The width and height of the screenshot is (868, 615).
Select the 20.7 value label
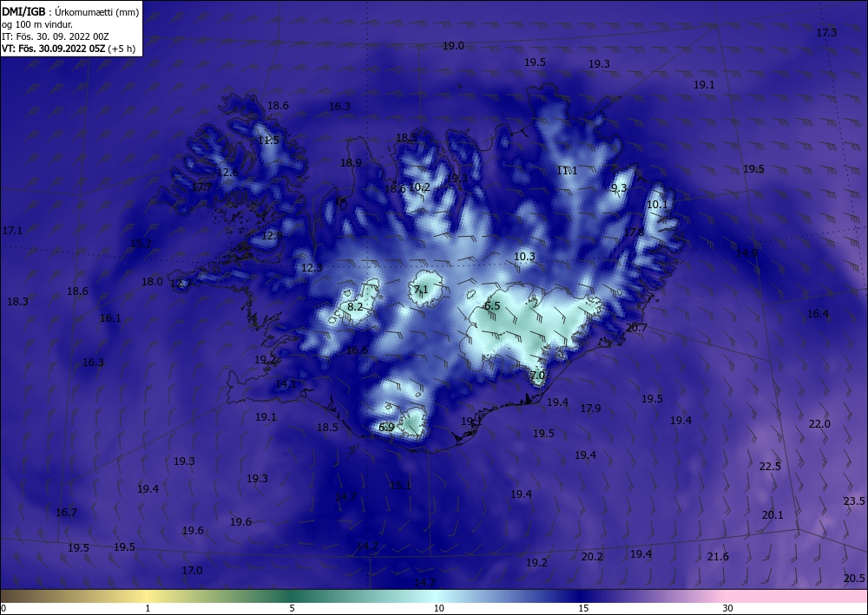[x=636, y=327]
